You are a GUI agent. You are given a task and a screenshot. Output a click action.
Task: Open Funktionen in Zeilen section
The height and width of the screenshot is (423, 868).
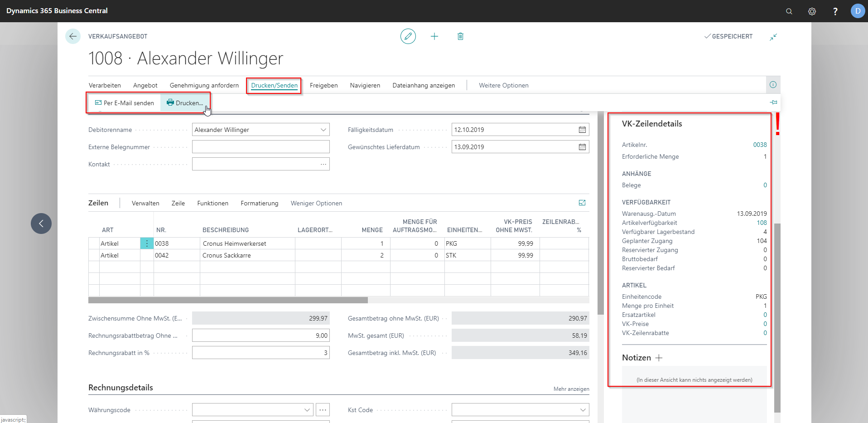point(213,203)
